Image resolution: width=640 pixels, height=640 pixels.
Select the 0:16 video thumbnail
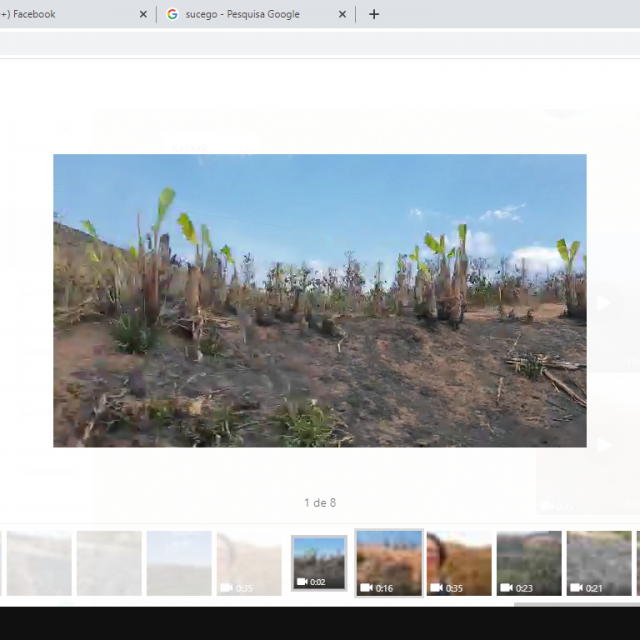click(389, 562)
